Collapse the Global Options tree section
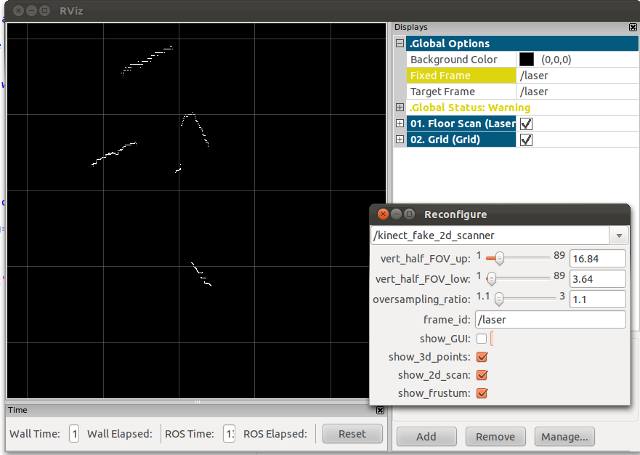The image size is (640, 455). 401,44
